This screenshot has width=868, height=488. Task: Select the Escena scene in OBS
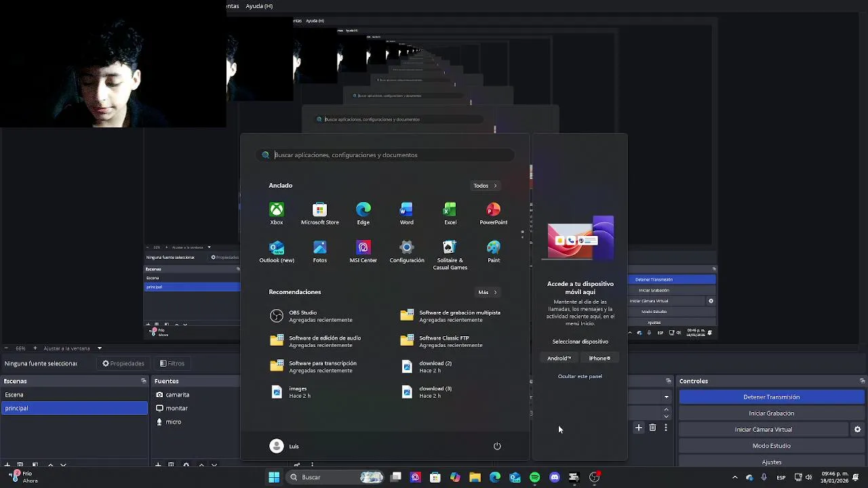74,394
